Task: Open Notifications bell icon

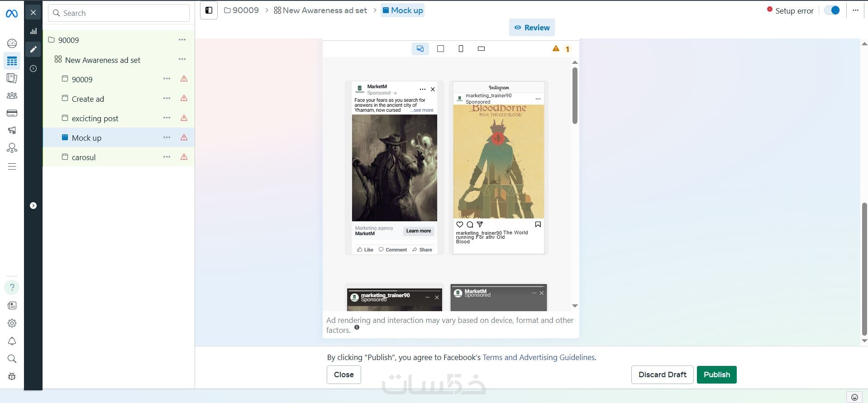Action: [x=12, y=341]
